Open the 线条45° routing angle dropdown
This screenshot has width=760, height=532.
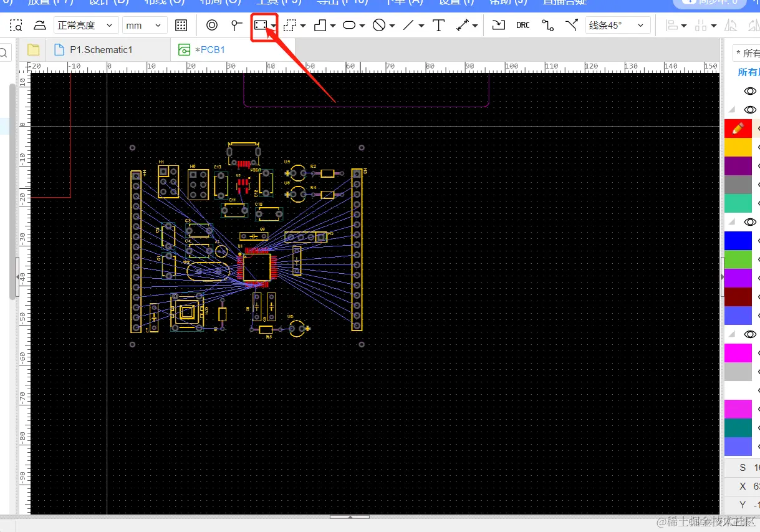point(618,26)
